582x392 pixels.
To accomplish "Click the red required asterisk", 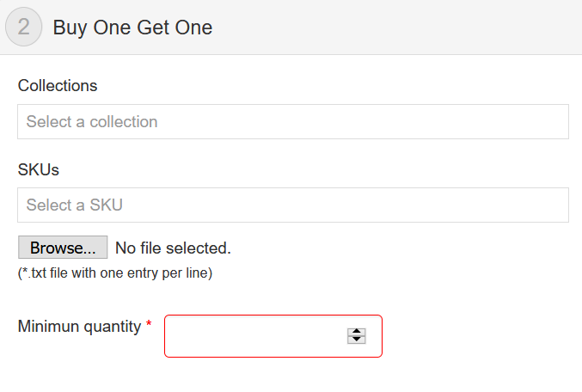I will point(149,326).
